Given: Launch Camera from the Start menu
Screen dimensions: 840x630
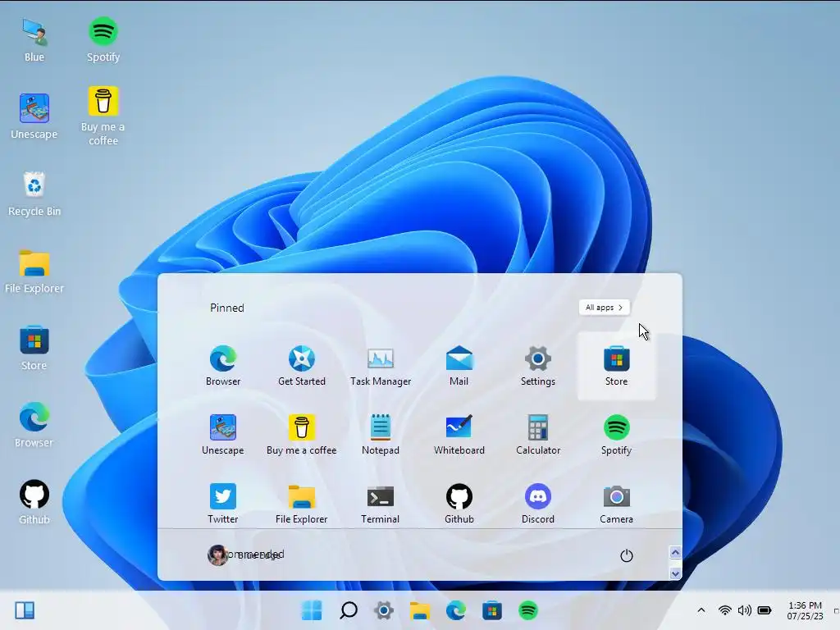Looking at the screenshot, I should point(616,504).
